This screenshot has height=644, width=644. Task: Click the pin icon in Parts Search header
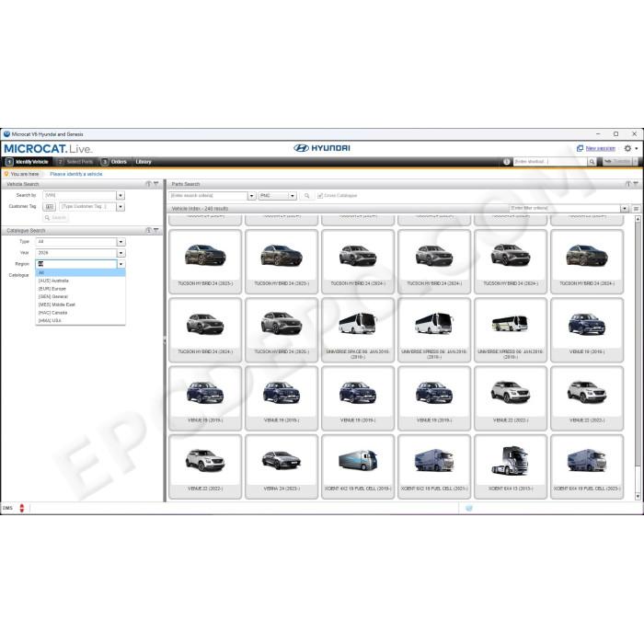(x=628, y=184)
